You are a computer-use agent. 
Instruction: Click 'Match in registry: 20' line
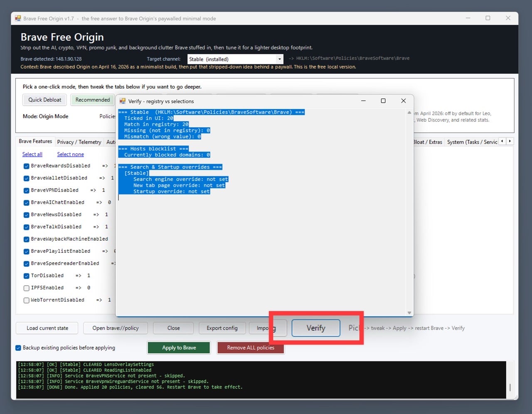click(156, 124)
